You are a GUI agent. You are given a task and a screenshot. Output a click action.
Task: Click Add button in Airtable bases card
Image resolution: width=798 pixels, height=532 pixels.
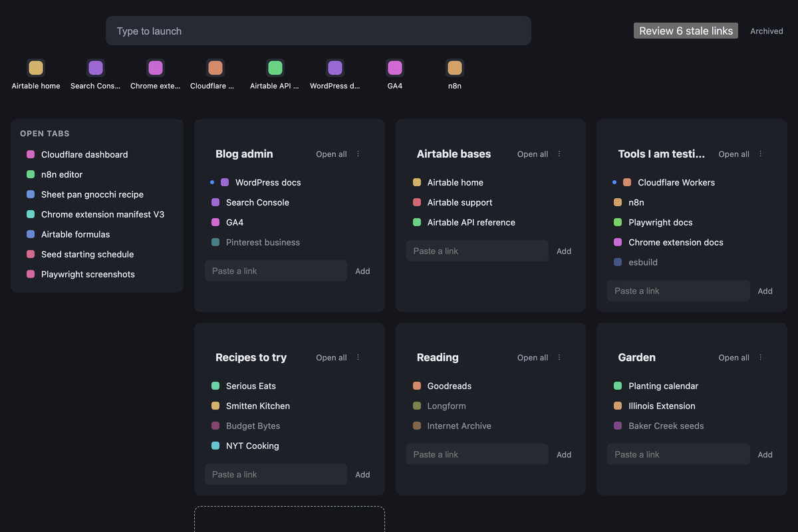point(564,251)
